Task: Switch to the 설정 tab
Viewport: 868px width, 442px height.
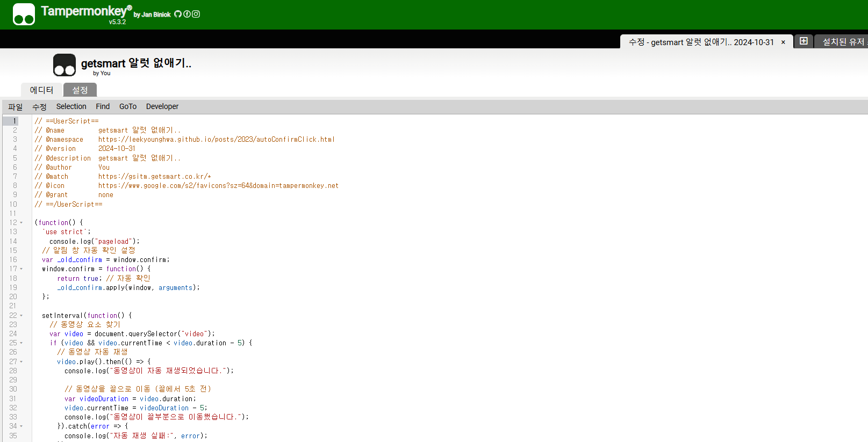Action: (80, 90)
